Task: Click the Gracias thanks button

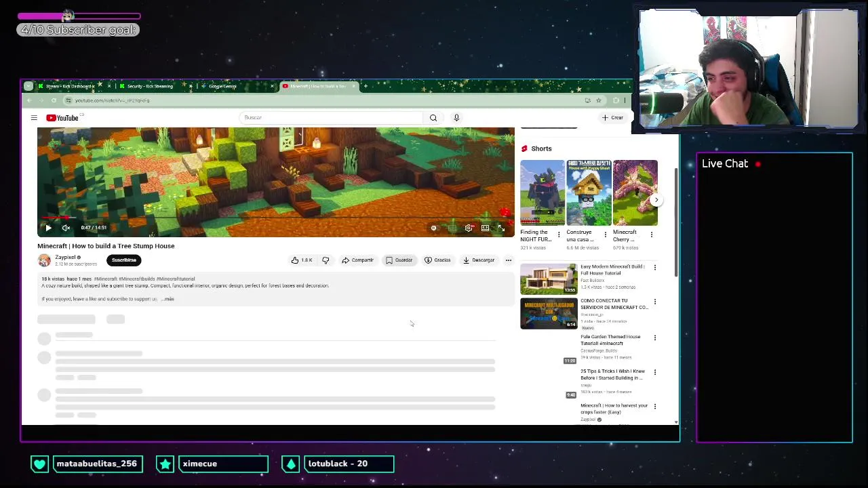Action: click(x=438, y=260)
